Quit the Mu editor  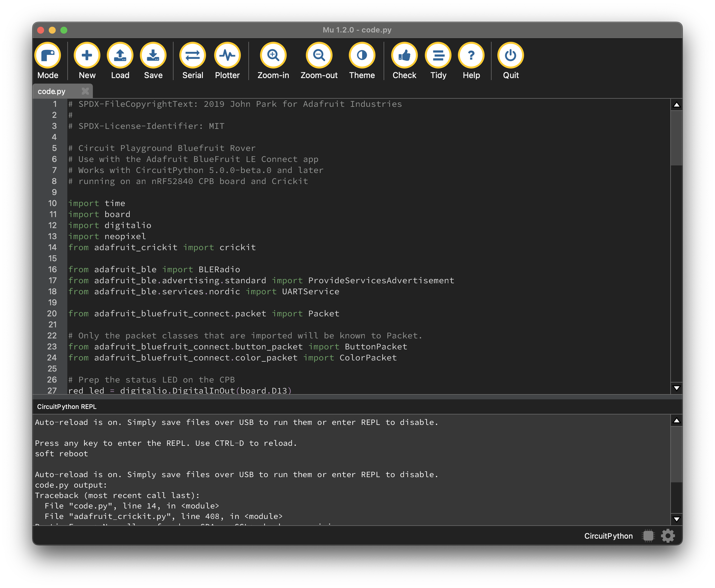pos(510,55)
